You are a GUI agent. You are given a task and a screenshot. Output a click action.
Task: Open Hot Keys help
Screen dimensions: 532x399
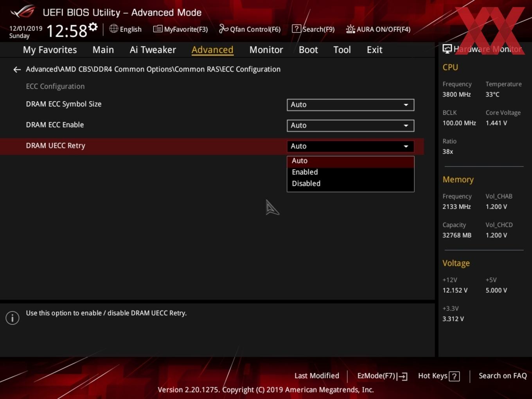coord(439,376)
